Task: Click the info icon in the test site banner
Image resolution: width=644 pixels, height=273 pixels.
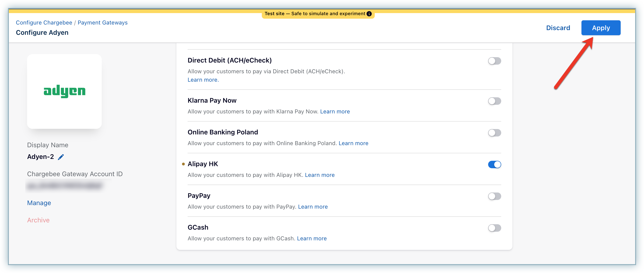Action: pos(369,14)
